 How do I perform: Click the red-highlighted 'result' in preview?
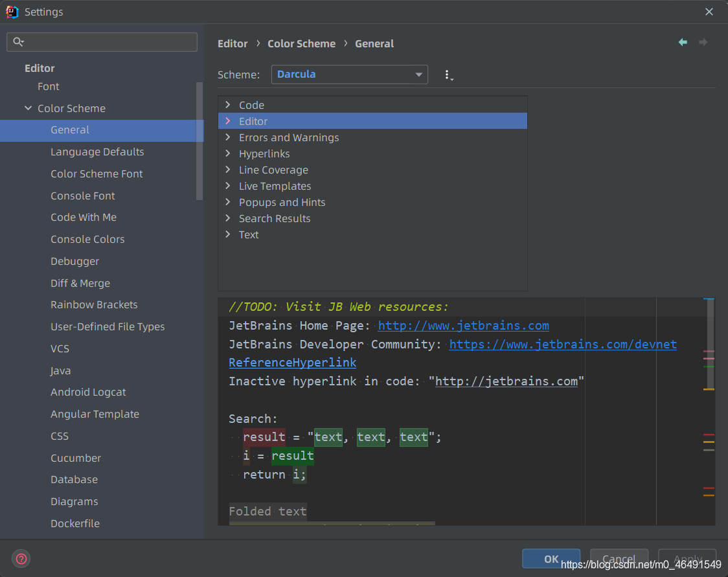click(264, 437)
